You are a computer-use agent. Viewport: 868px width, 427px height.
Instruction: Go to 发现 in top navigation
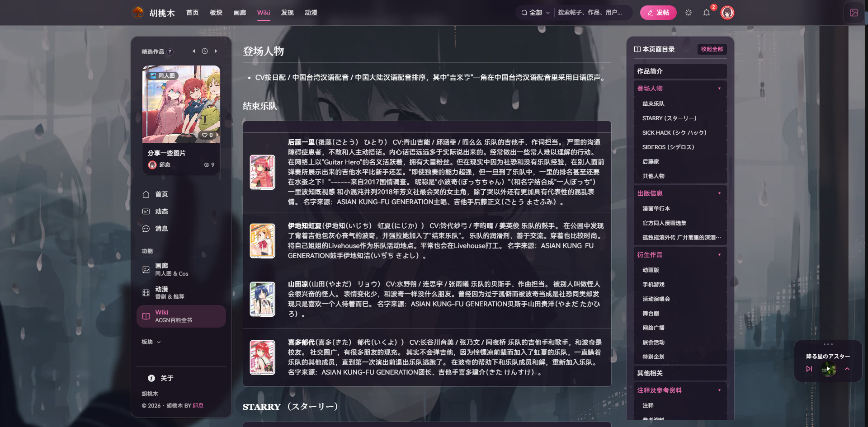click(288, 13)
